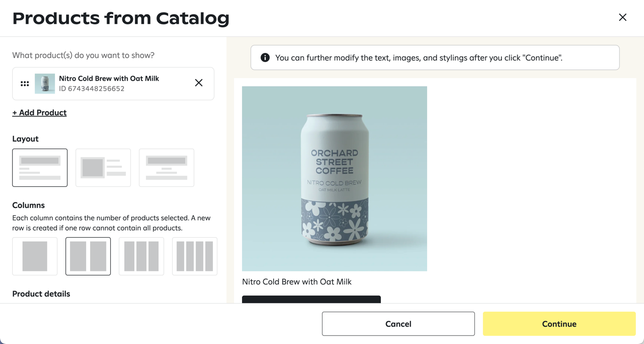Select the two-column option
This screenshot has height=344, width=644.
(x=88, y=256)
